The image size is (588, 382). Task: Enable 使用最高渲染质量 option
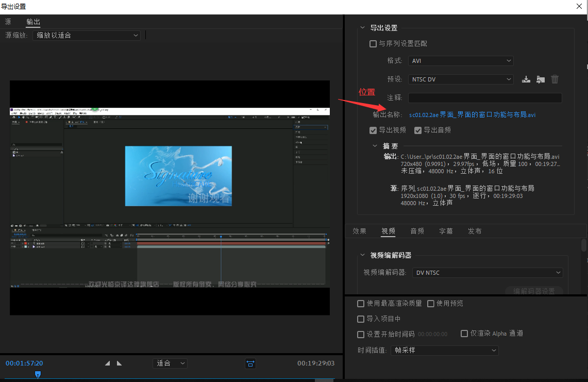click(360, 304)
